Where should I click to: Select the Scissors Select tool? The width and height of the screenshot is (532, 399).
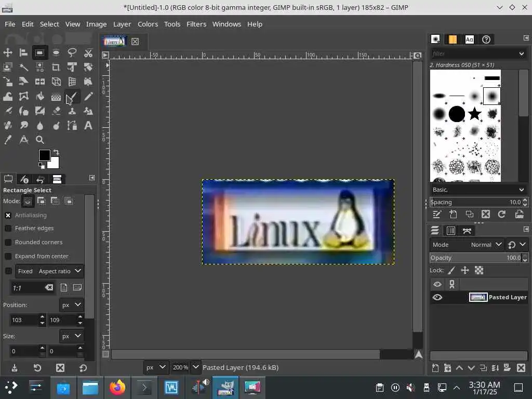(x=88, y=52)
